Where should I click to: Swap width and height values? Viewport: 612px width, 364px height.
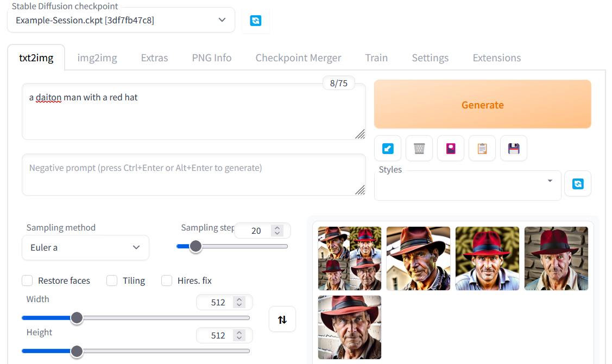click(x=282, y=320)
